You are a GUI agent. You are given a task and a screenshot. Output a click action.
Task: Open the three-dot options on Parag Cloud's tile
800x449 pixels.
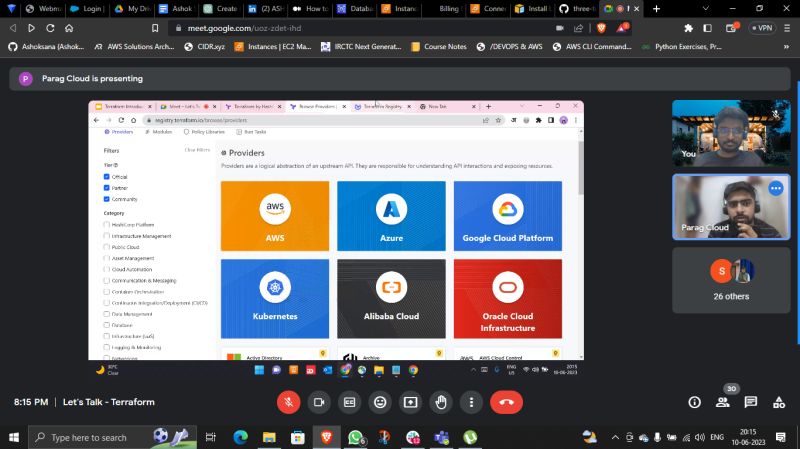coord(776,188)
